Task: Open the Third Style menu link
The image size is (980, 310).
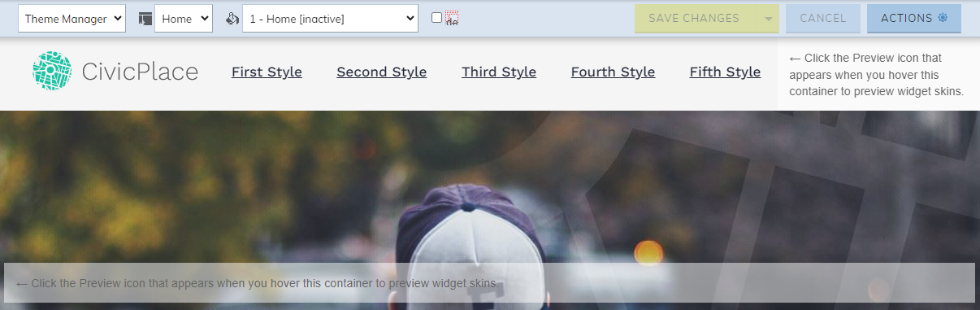Action: [x=499, y=72]
